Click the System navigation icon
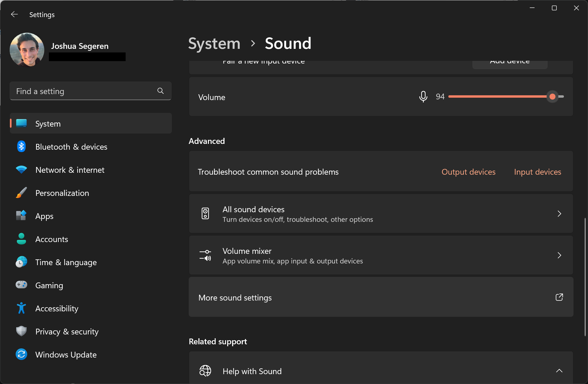 click(x=21, y=123)
